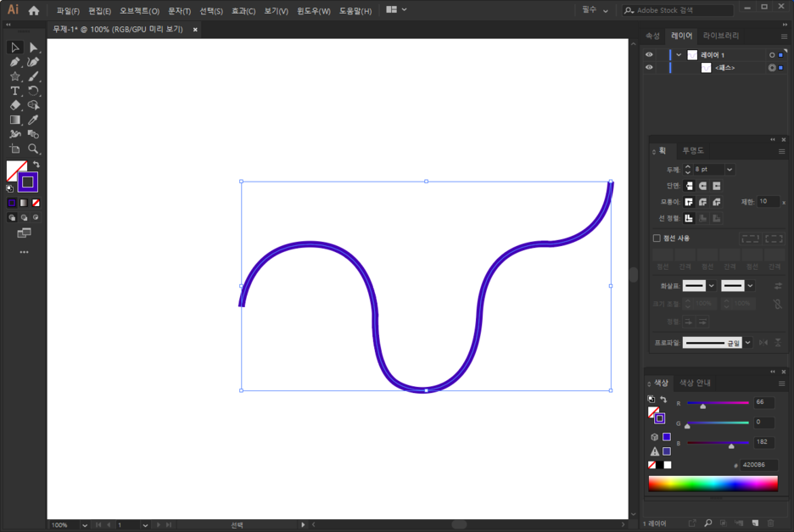This screenshot has width=794, height=532.
Task: Open start arrowhead 화살표 dropdown
Action: tap(712, 286)
